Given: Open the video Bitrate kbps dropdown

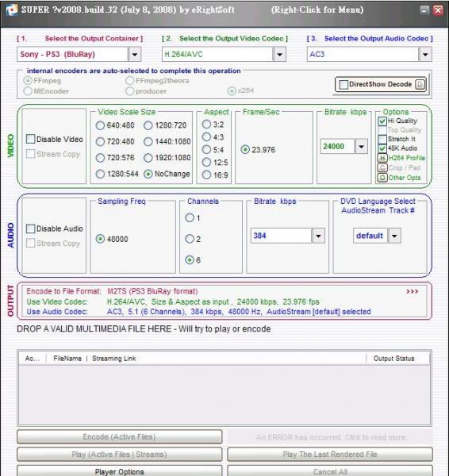Looking at the screenshot, I should click(x=361, y=147).
